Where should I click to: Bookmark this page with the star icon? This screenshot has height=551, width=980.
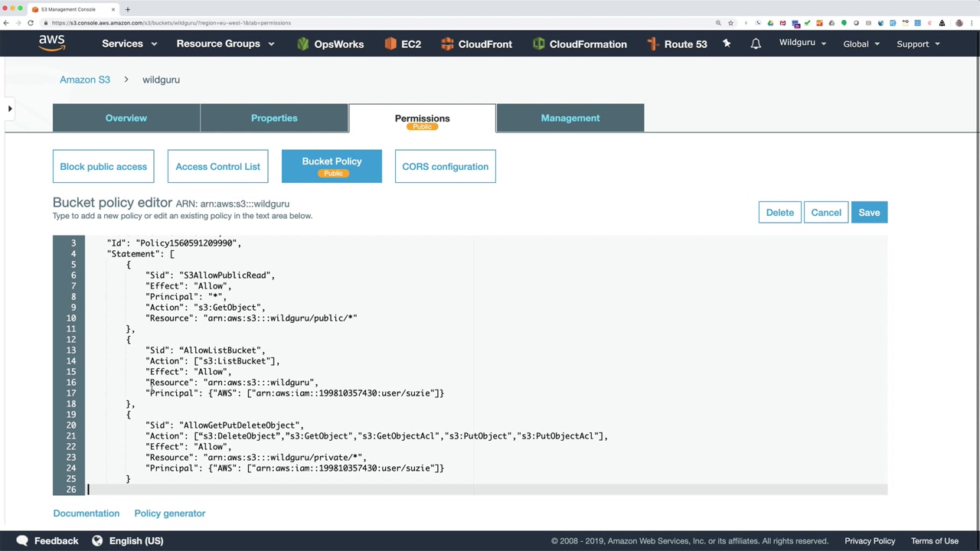[730, 23]
